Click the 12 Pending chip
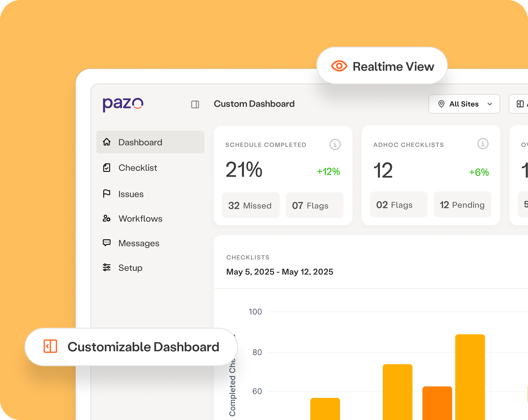Image resolution: width=528 pixels, height=420 pixels. point(462,205)
